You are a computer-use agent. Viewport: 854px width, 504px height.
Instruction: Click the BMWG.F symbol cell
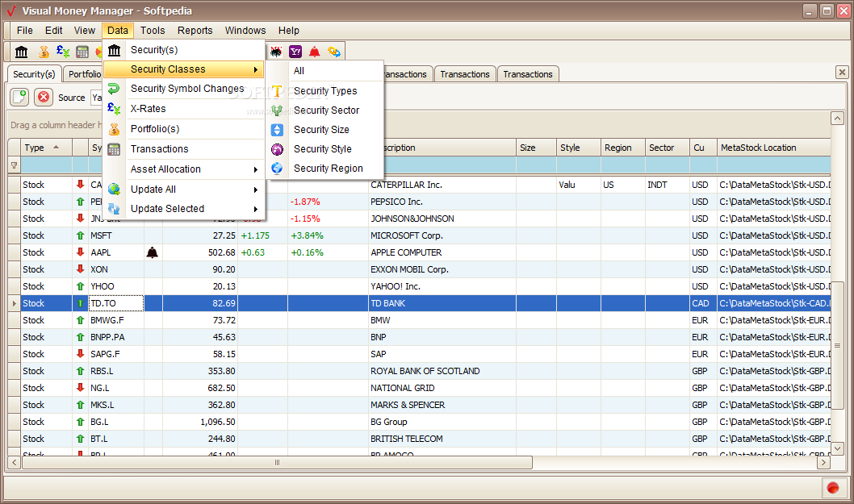point(116,320)
